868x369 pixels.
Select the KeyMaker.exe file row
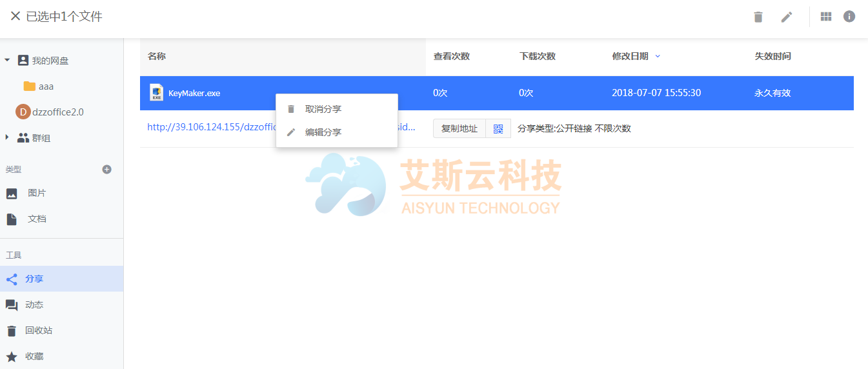[497, 93]
